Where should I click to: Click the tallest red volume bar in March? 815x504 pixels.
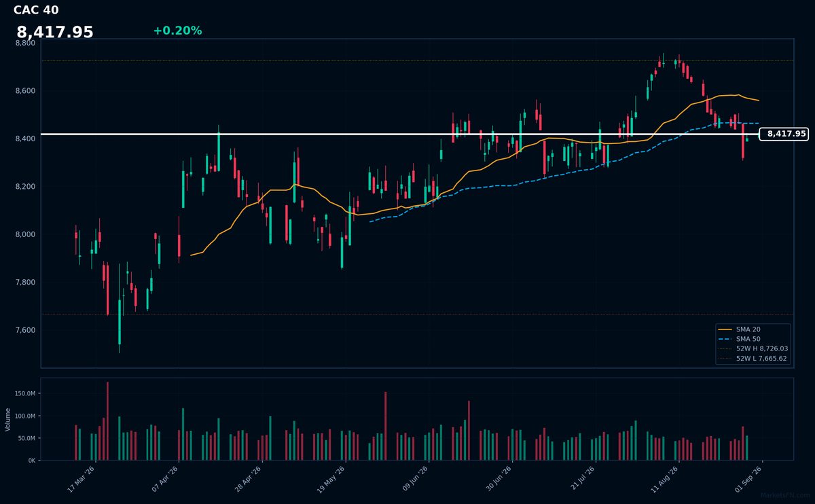pos(107,421)
